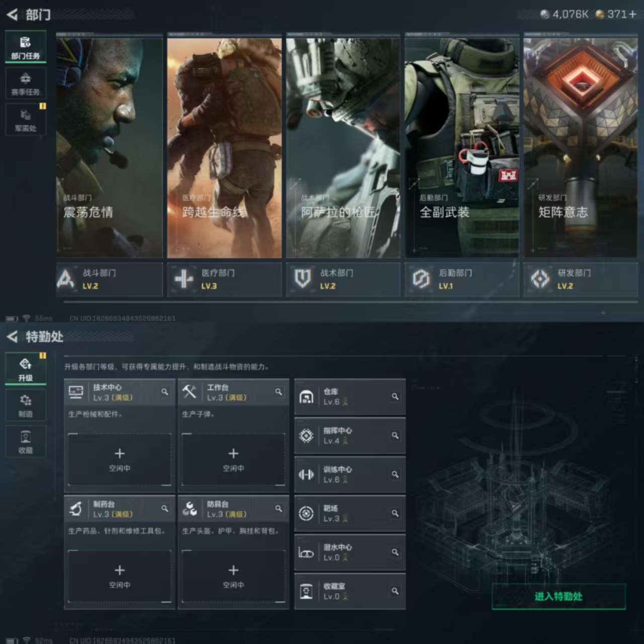Screen dimensions: 644x644
Task: Select 医疗部门 LV.3 department button
Action: 224,279
